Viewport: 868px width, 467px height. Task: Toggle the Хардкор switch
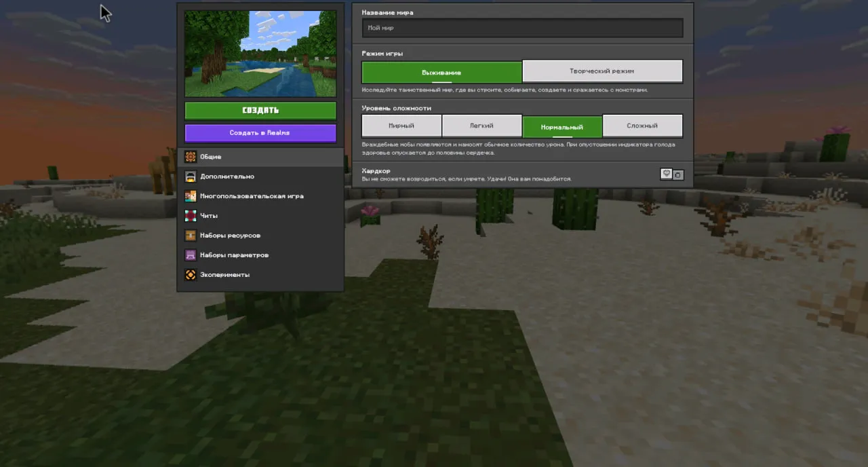pyautogui.click(x=672, y=174)
